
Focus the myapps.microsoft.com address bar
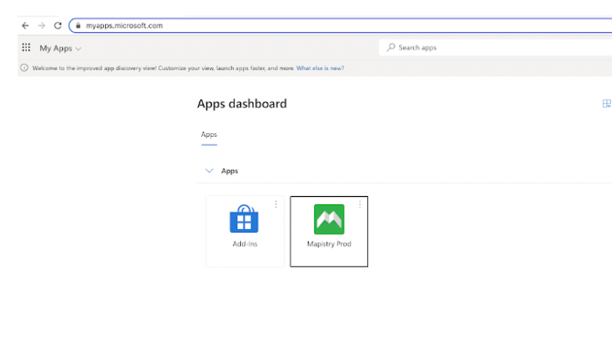click(341, 26)
